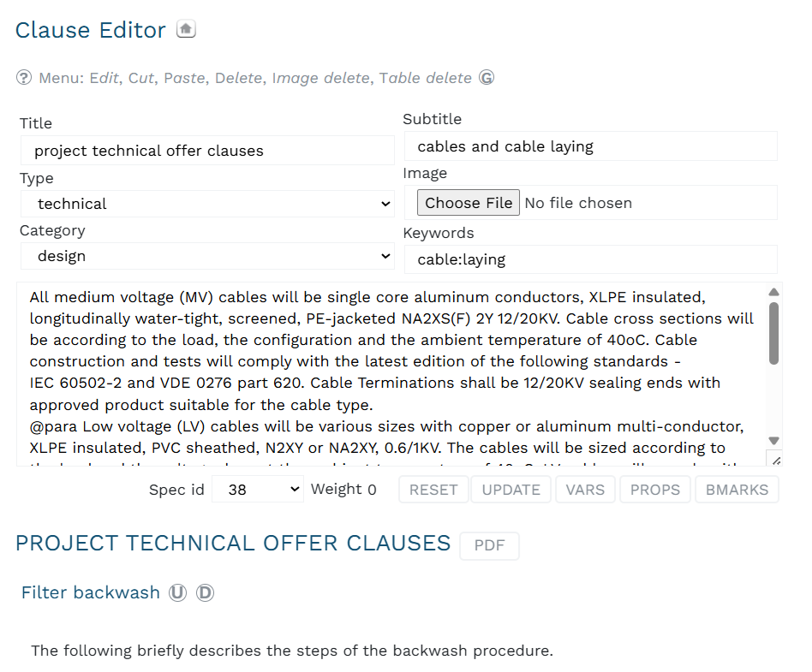Viewport: 812px width, 672px height.
Task: Select the Edit menu option
Action: [x=104, y=78]
